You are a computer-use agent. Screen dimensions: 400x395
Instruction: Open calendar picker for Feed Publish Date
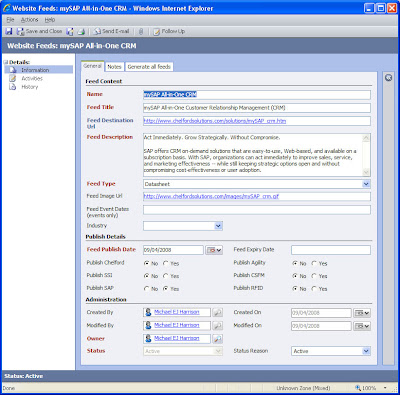click(x=214, y=250)
